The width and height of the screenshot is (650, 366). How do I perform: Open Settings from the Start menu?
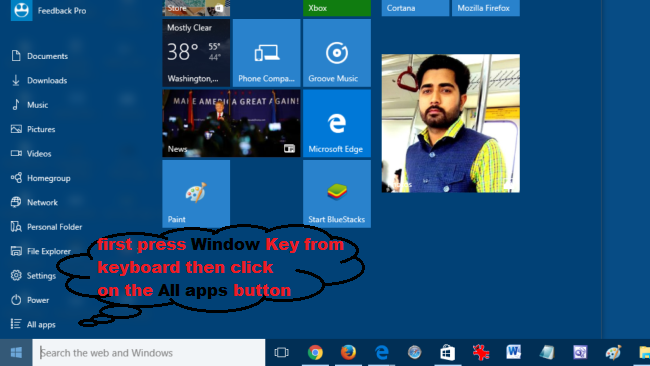pyautogui.click(x=34, y=276)
